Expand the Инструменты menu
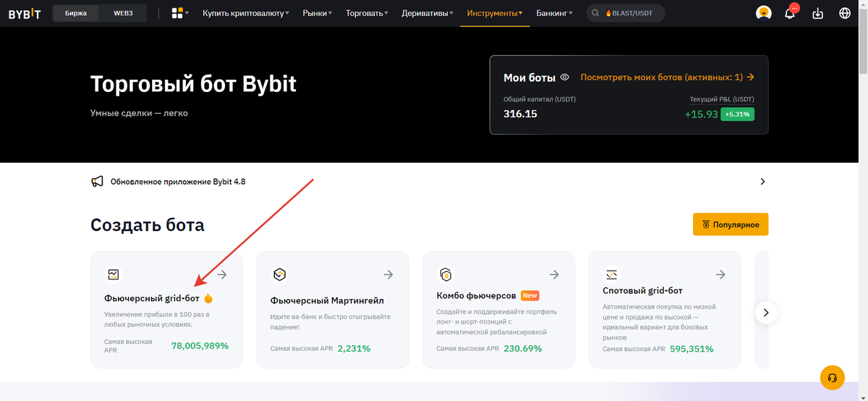 [495, 13]
